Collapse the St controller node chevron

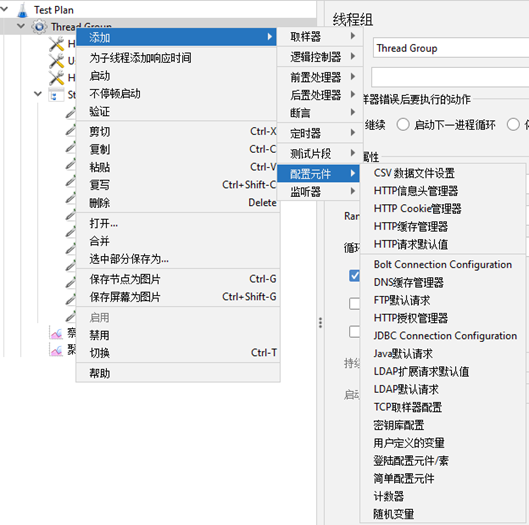pos(38,93)
